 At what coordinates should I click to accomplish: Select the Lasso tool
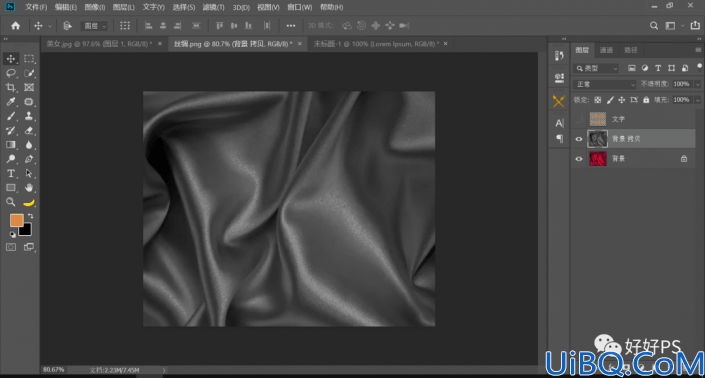click(x=11, y=73)
